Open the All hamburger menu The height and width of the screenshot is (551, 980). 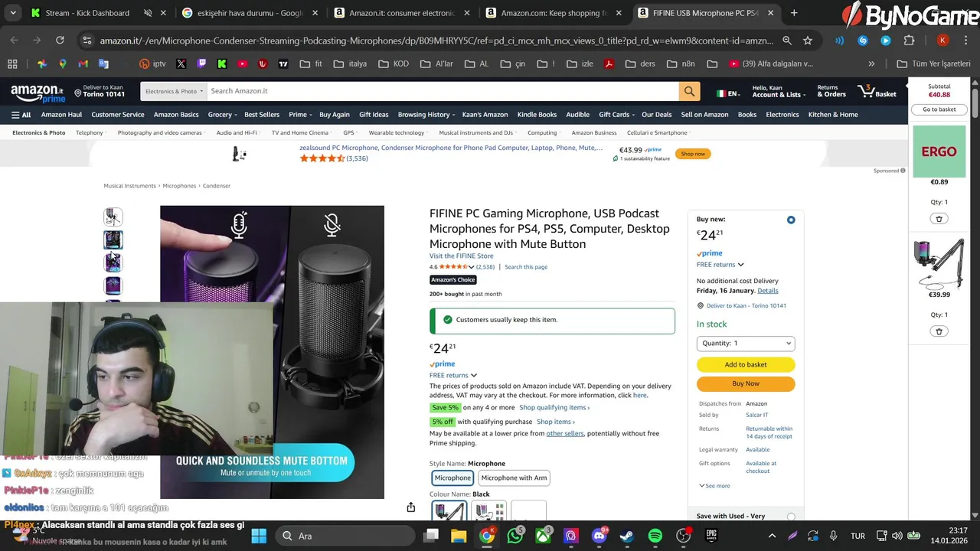21,115
